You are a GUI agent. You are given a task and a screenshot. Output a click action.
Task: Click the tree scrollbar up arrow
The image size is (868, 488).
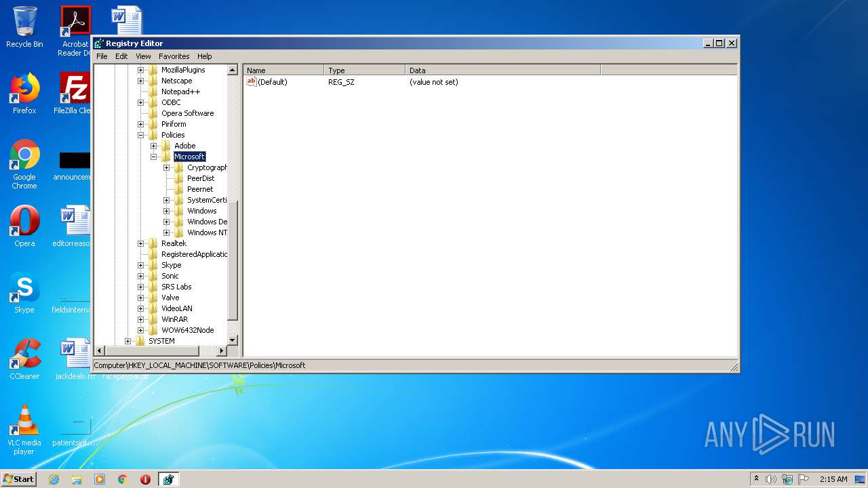pyautogui.click(x=233, y=70)
